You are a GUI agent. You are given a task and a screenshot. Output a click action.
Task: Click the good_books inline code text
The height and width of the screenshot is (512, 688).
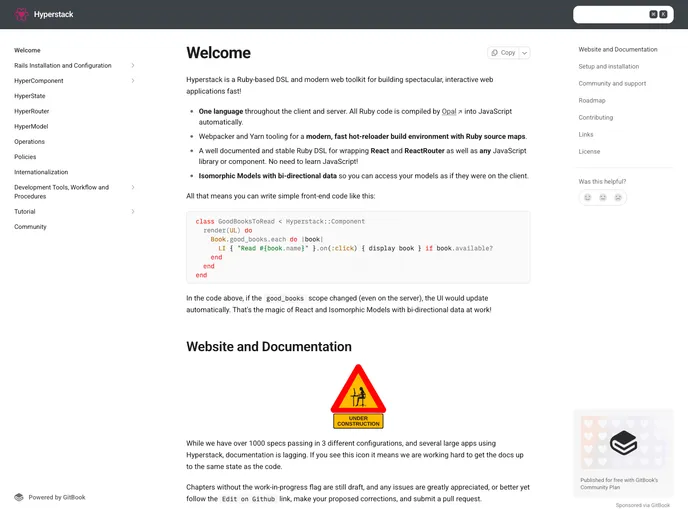pos(285,298)
